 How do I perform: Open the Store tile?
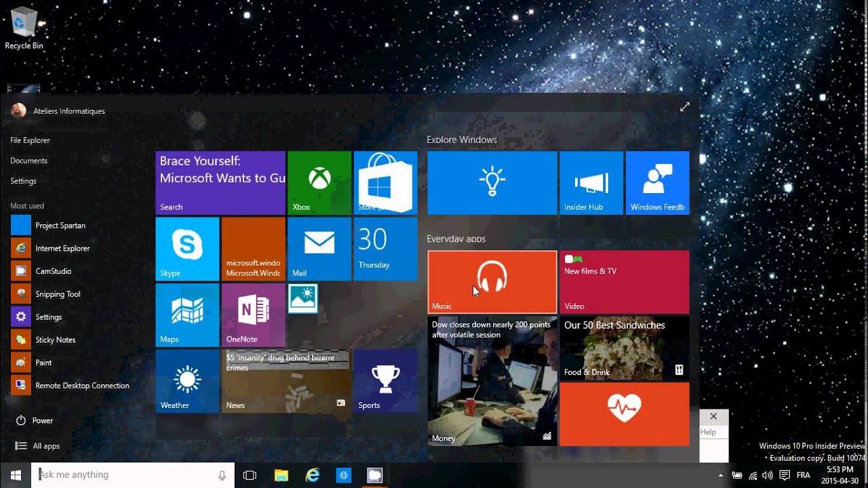[x=385, y=182]
